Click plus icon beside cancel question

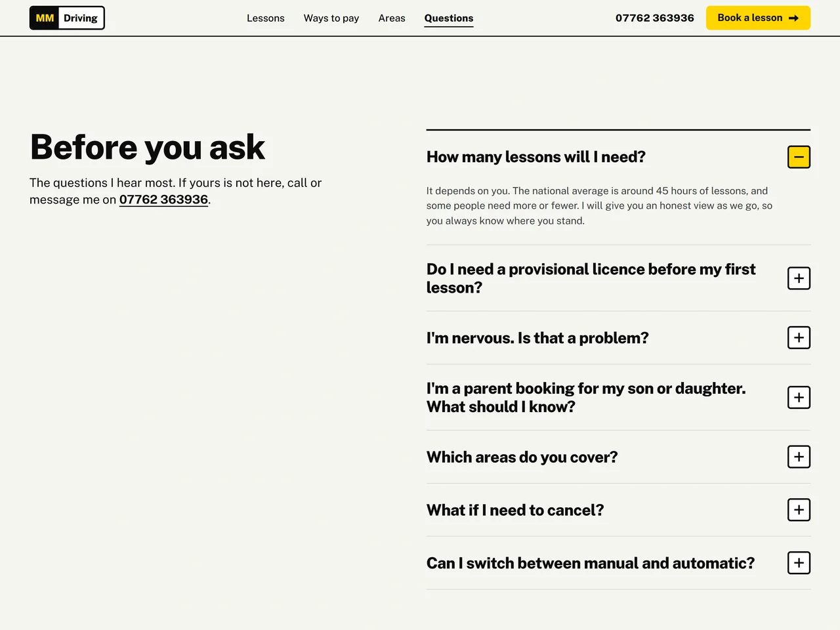point(799,510)
